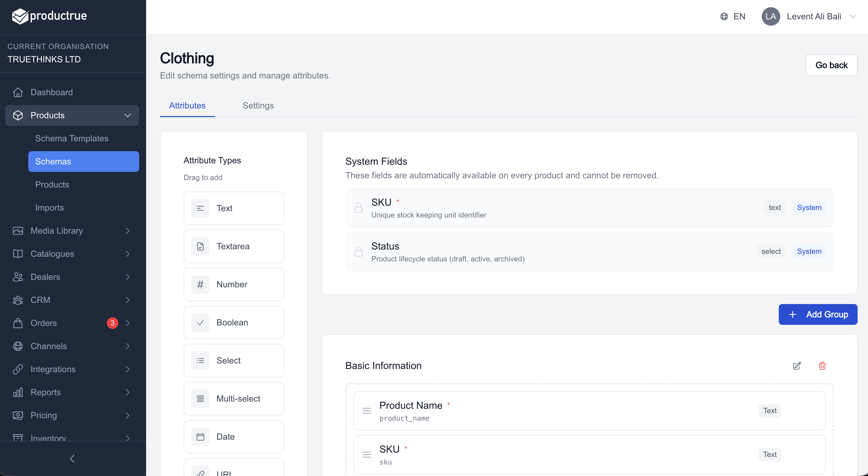Delete the Basic Information group
The image size is (868, 476).
tap(822, 366)
